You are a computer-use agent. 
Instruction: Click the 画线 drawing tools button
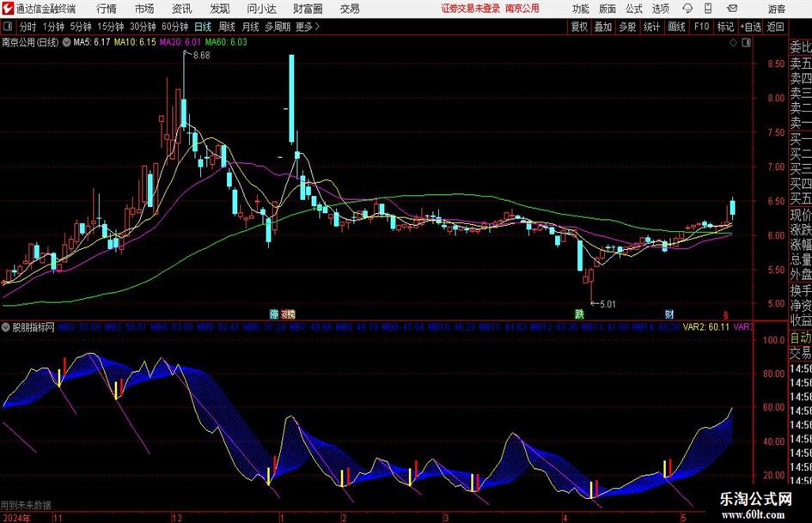point(676,27)
